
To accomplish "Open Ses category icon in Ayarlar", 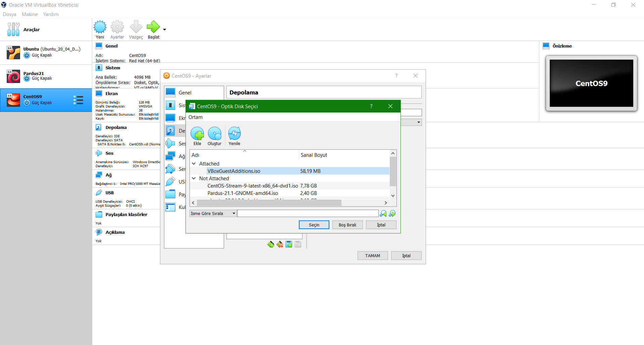I will 170,143.
